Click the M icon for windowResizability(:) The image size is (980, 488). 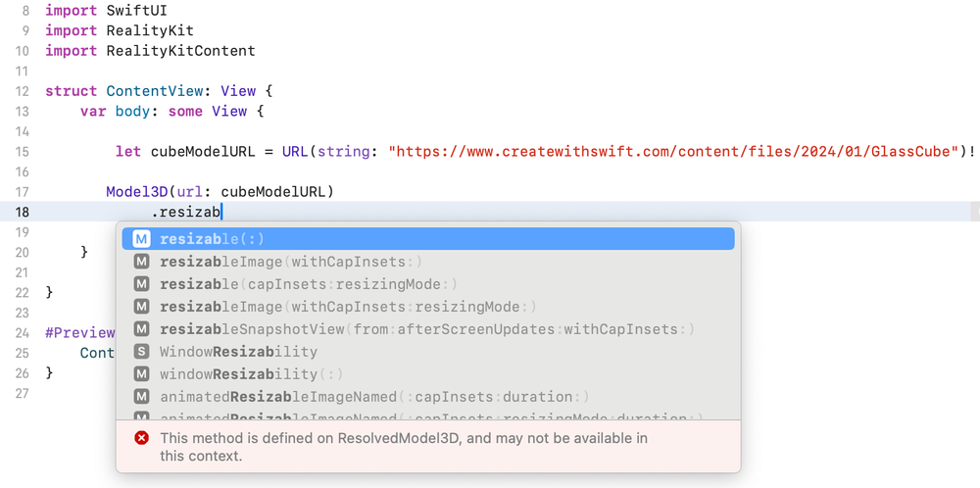142,374
